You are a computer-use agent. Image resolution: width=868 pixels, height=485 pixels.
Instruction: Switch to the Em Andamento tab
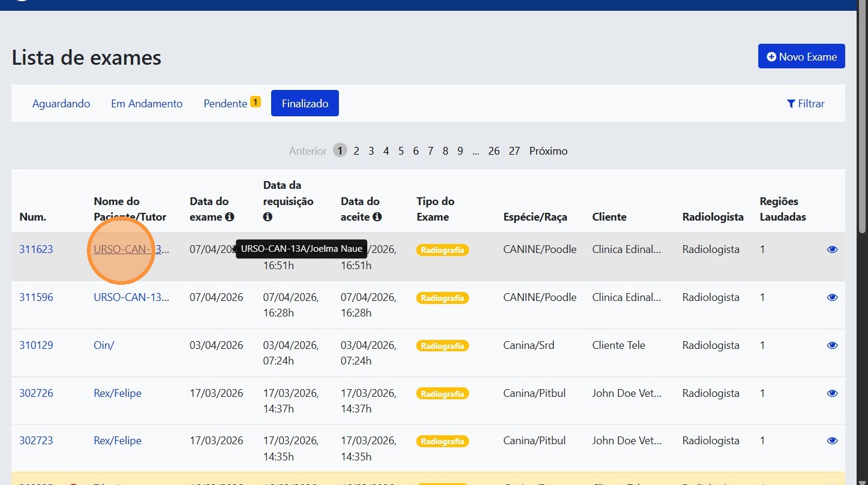point(146,104)
